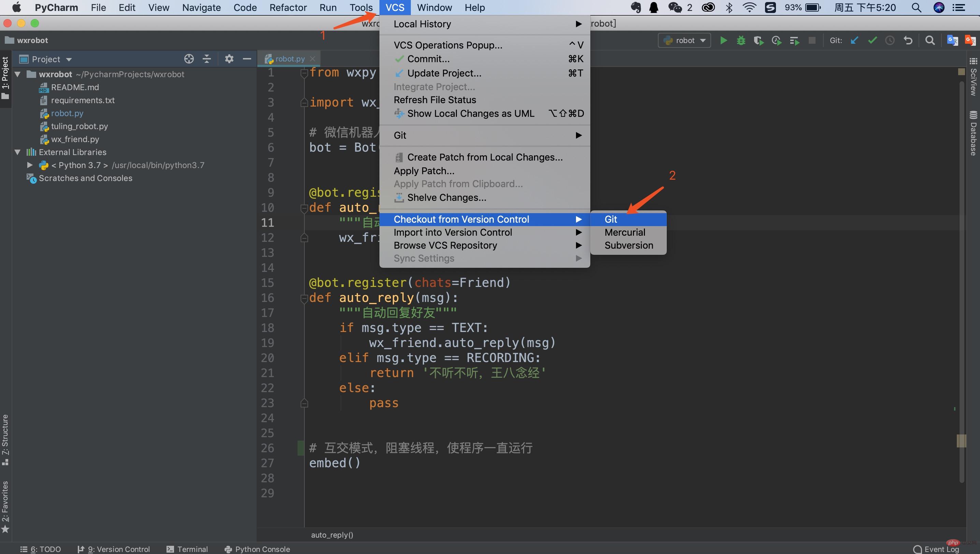Click Update Project option in VCS
Viewport: 980px width, 554px height.
(444, 73)
